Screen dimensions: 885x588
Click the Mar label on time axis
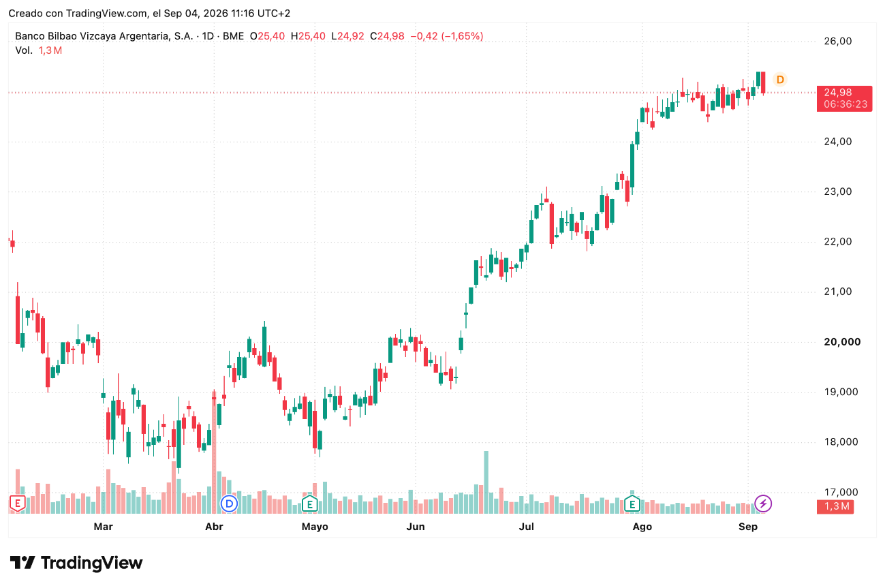coord(103,527)
